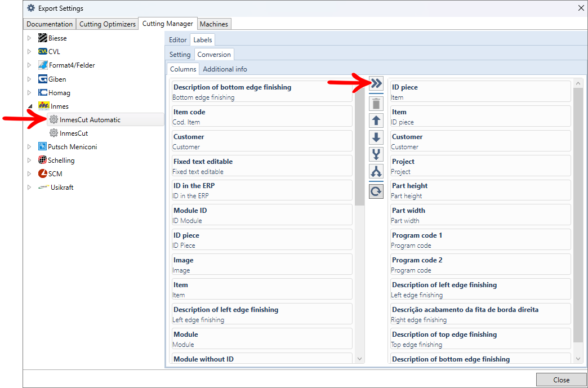The width and height of the screenshot is (588, 388).
Task: Select the Biesse brand logo icon
Action: (x=42, y=38)
